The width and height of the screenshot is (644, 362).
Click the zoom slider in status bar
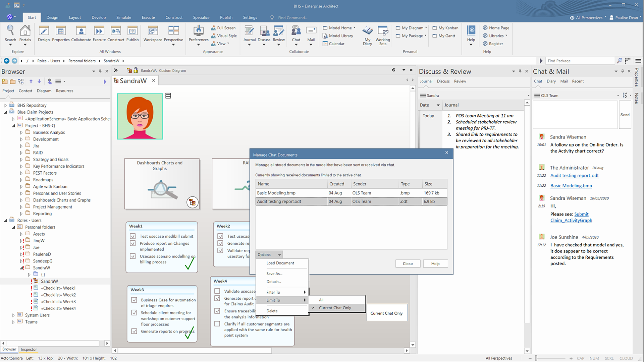(x=536, y=358)
